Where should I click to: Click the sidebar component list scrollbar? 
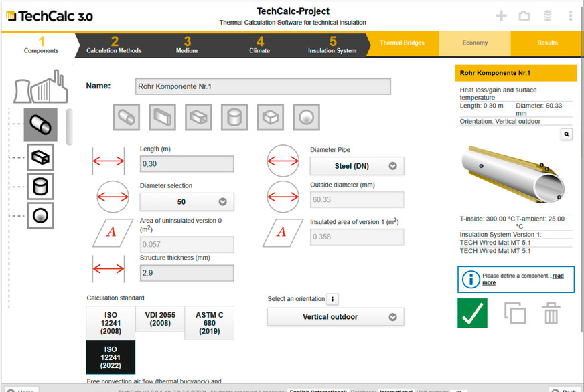click(69, 127)
